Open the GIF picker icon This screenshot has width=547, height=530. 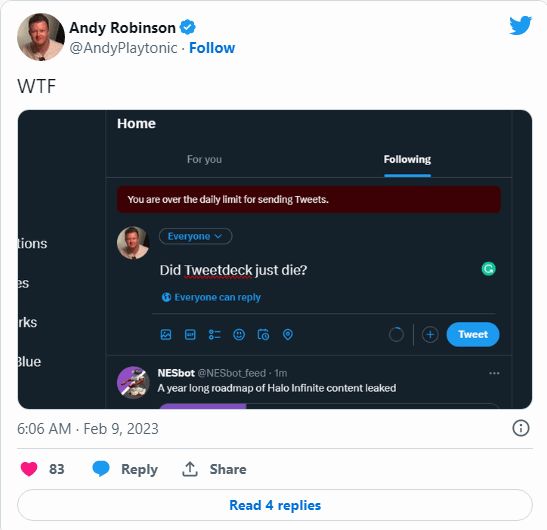tap(190, 335)
